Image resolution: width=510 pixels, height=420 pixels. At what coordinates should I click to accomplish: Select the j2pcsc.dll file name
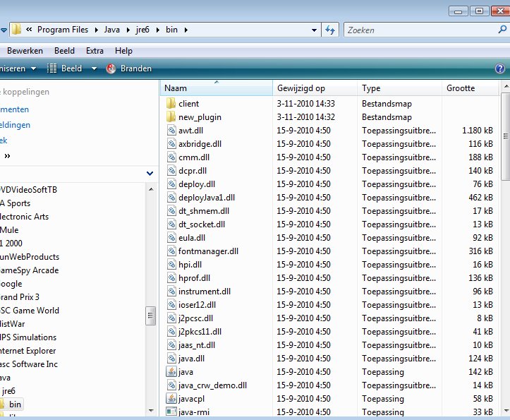pyautogui.click(x=195, y=318)
